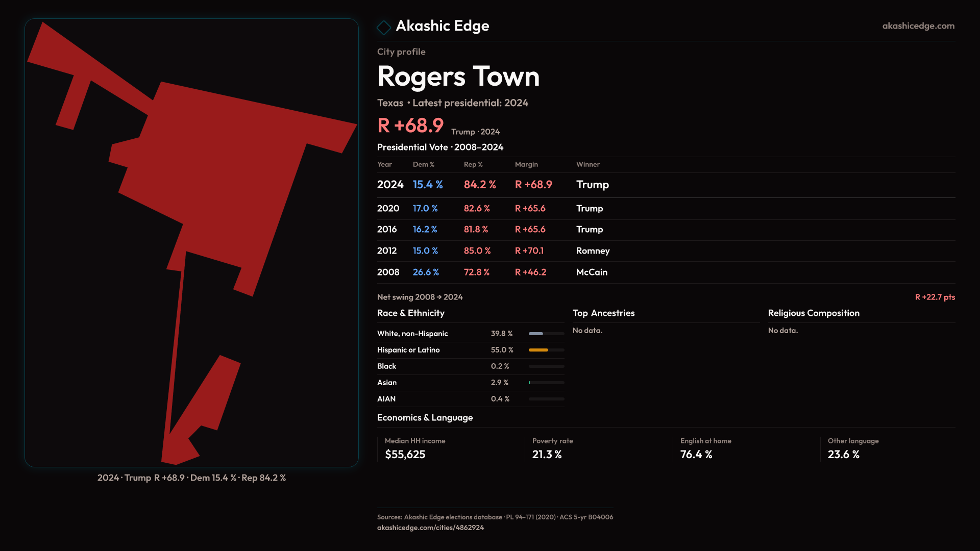Click the 2008 McCain result row

[x=492, y=272]
